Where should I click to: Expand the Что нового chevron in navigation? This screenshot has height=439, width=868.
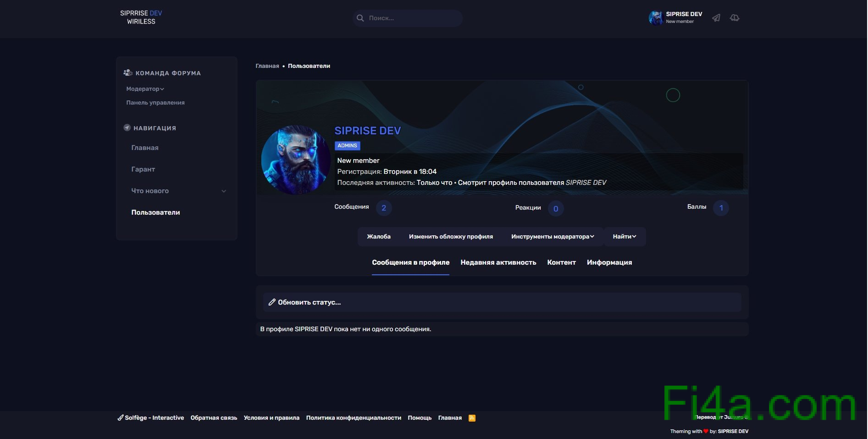[x=224, y=191]
